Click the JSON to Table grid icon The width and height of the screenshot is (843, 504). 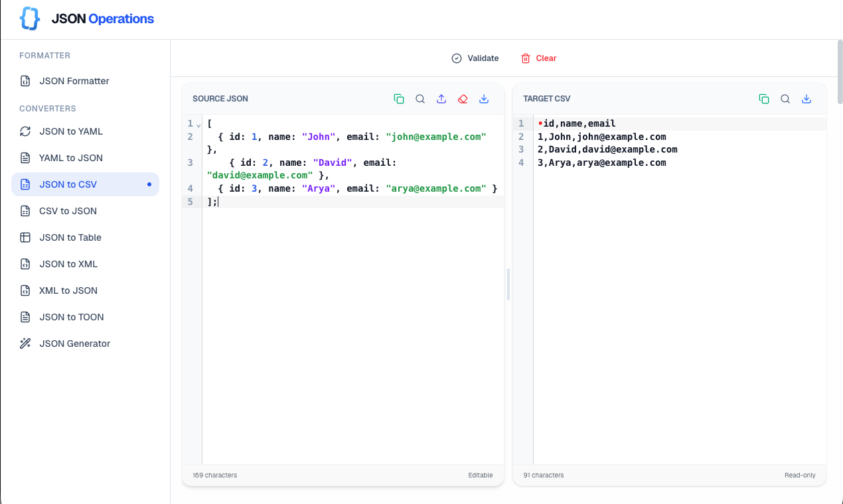[25, 237]
